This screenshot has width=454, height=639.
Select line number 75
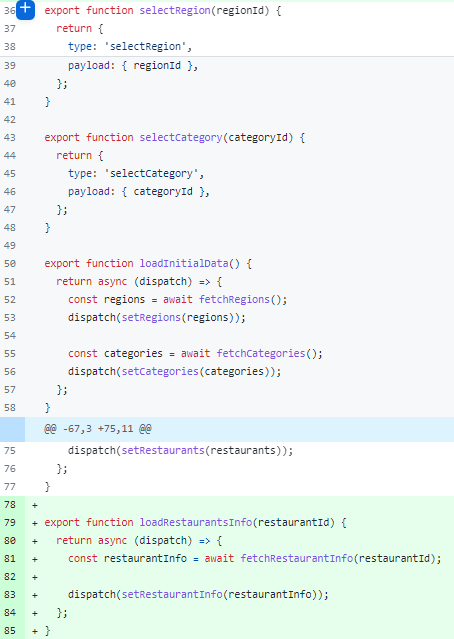tap(10, 450)
